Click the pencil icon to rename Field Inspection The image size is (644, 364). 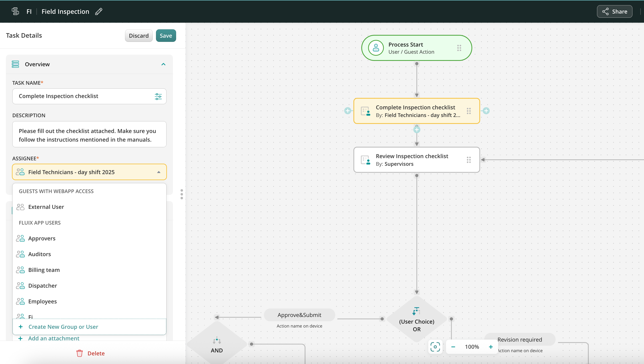coord(99,12)
